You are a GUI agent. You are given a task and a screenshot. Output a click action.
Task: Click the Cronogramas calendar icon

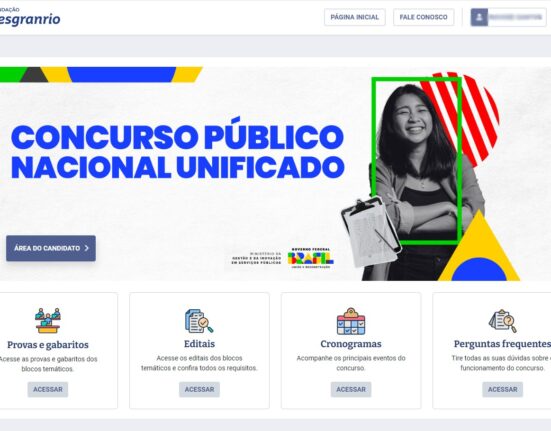351,321
